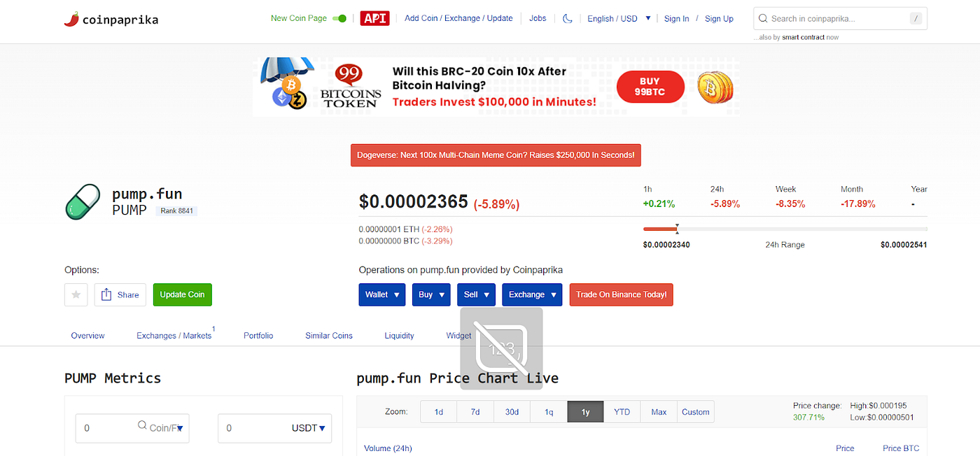The width and height of the screenshot is (980, 456).
Task: Click the Share button
Action: point(120,294)
